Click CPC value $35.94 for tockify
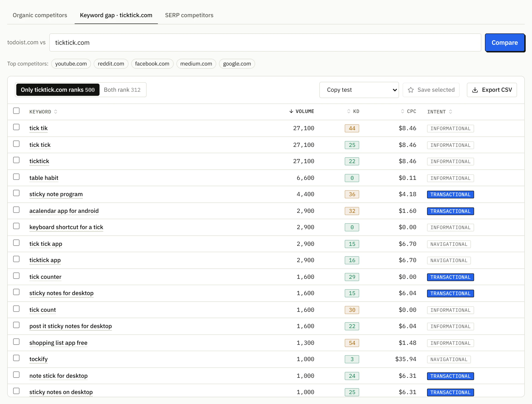This screenshot has width=532, height=404. click(406, 359)
